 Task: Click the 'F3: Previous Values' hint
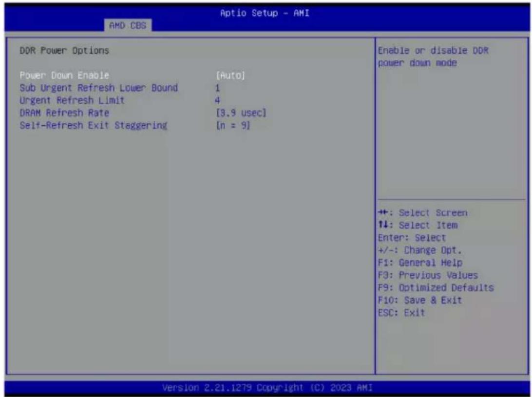(x=428, y=275)
